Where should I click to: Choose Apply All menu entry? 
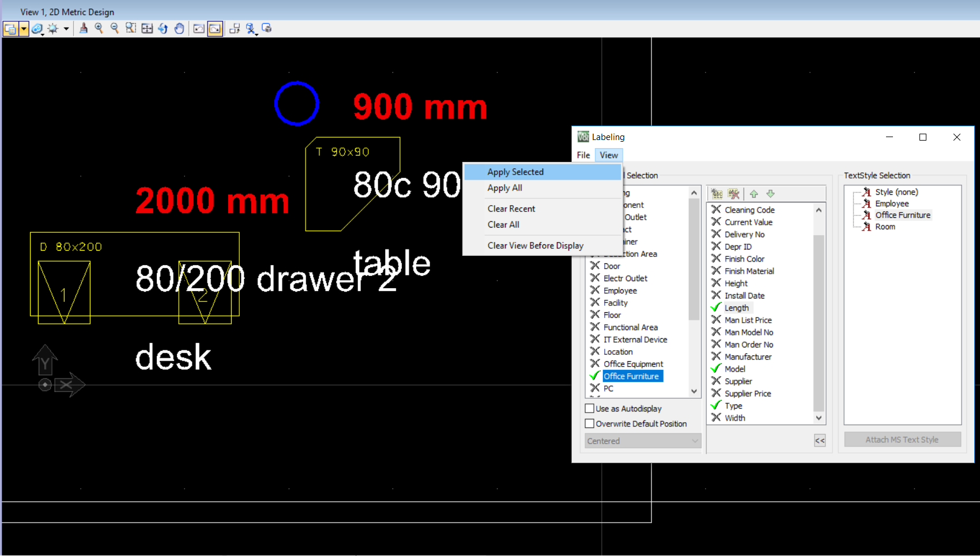point(542,188)
